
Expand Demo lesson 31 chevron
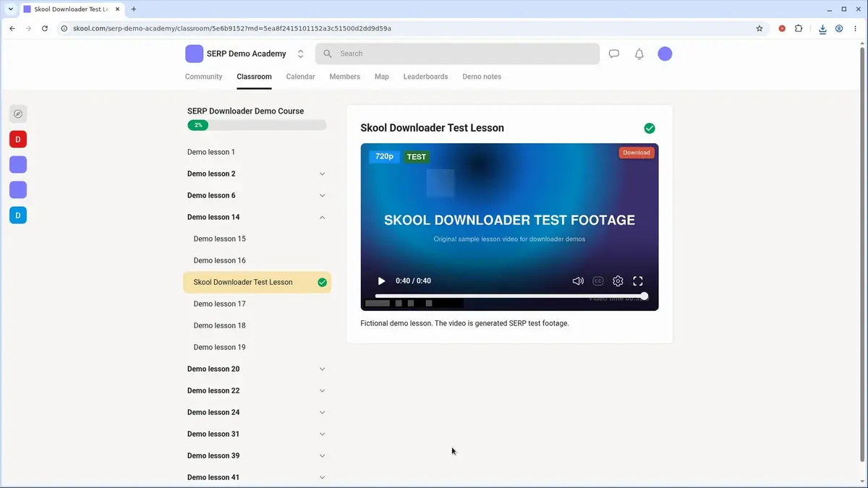(323, 434)
